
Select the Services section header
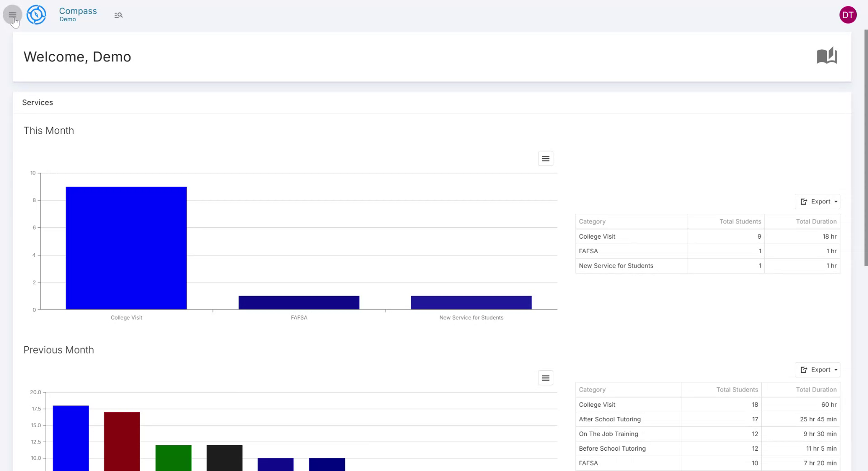pyautogui.click(x=38, y=102)
